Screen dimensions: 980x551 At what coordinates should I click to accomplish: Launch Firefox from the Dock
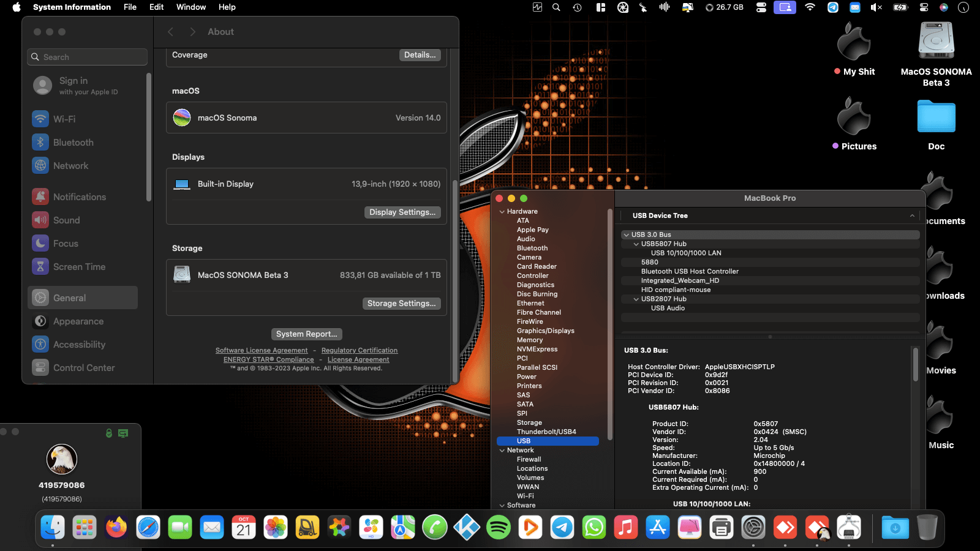click(116, 527)
